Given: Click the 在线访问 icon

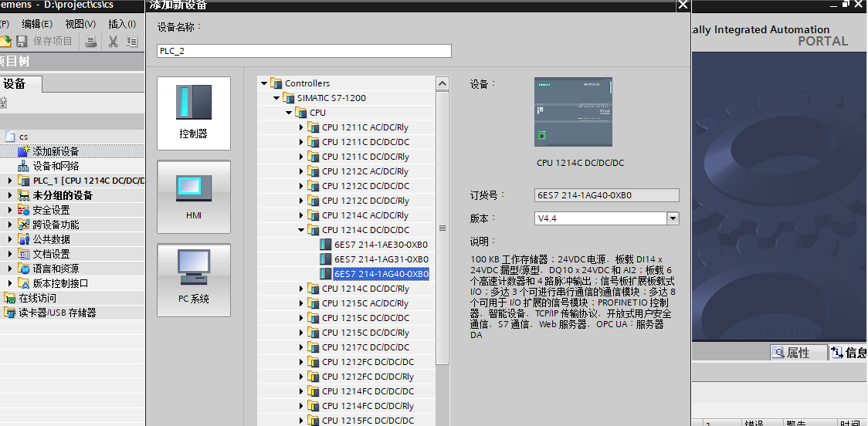Looking at the screenshot, I should (x=10, y=298).
